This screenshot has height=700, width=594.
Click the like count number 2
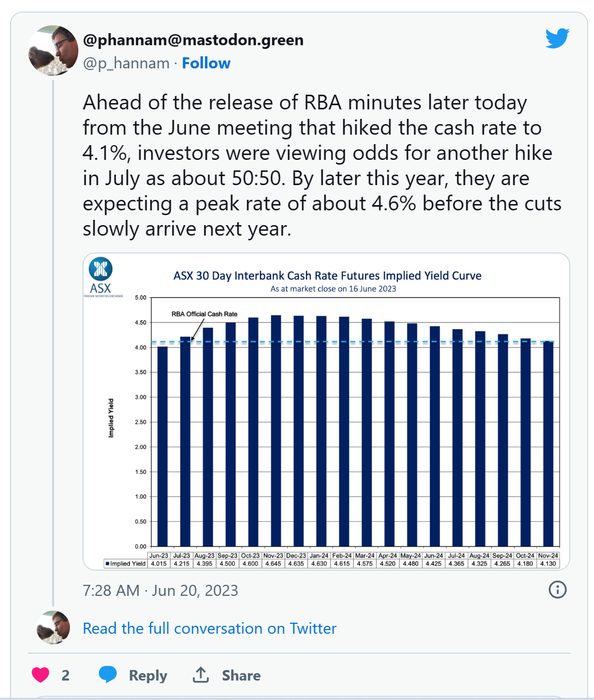coord(65,675)
